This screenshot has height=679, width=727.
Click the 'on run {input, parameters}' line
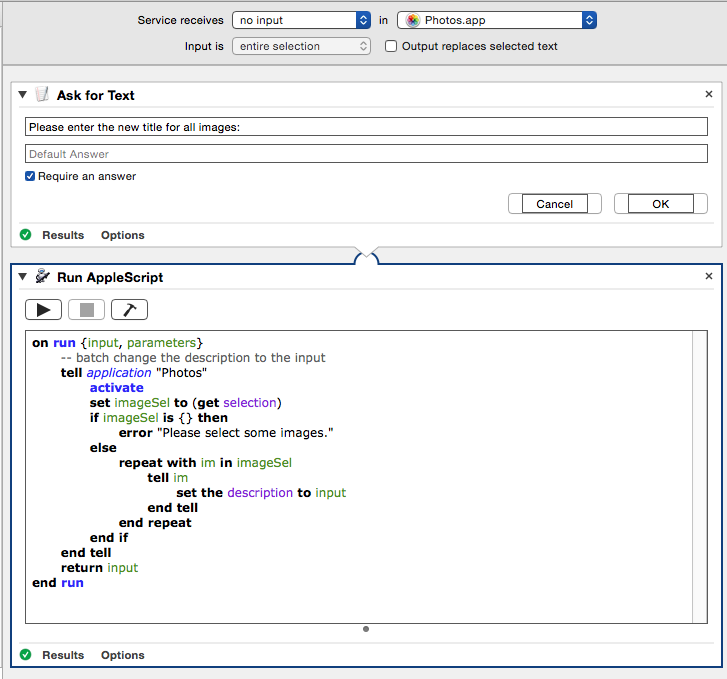coord(118,343)
